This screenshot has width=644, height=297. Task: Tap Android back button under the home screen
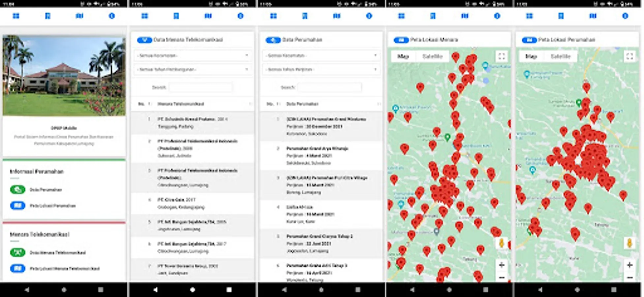coord(27,290)
